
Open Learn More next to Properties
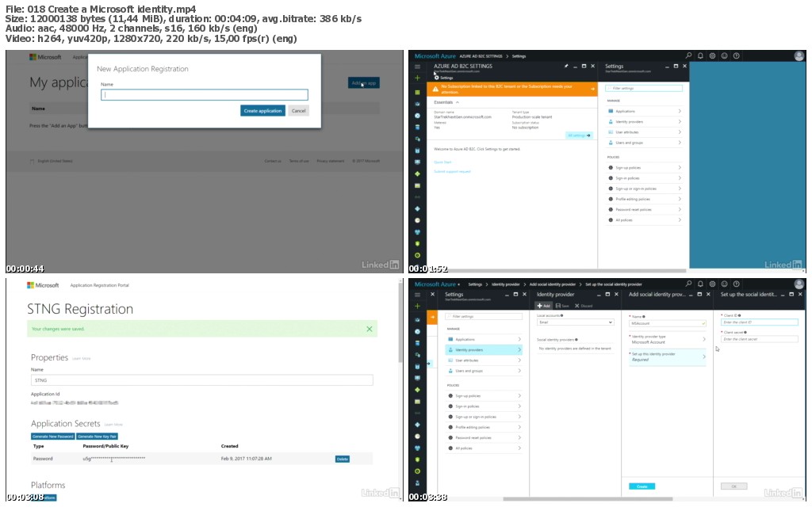pyautogui.click(x=82, y=358)
